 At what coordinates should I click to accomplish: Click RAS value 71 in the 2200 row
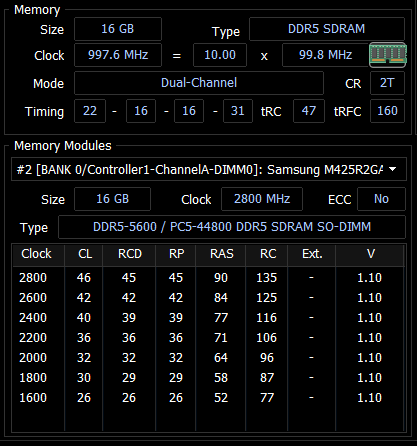(x=221, y=338)
